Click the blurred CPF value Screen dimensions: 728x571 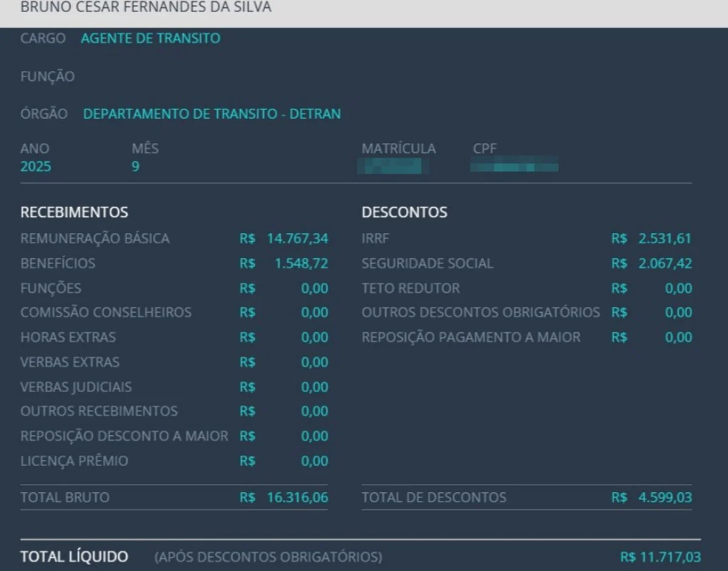514,165
